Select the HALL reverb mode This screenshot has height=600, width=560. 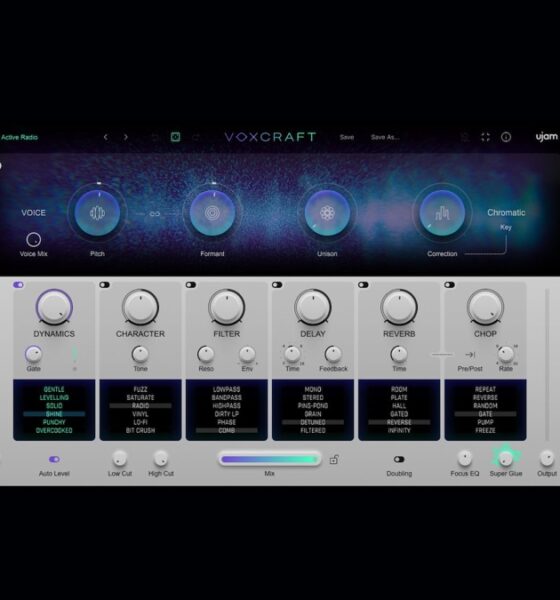pyautogui.click(x=399, y=406)
